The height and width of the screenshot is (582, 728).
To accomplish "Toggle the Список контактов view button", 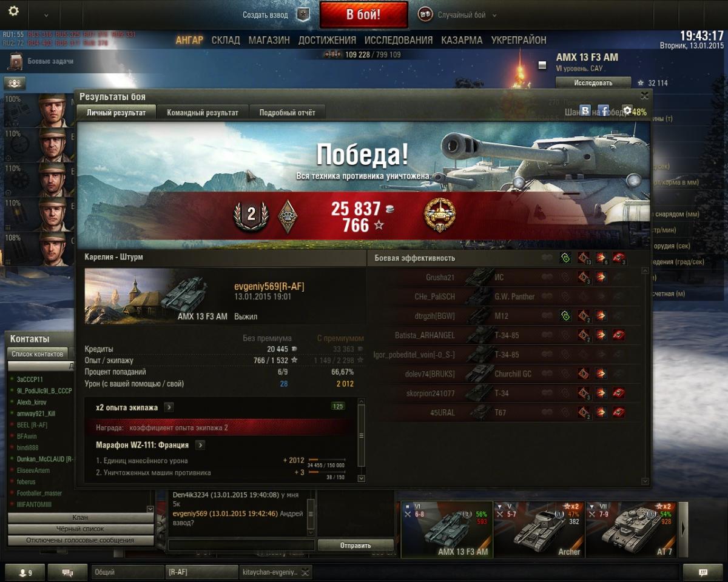I will coord(38,353).
